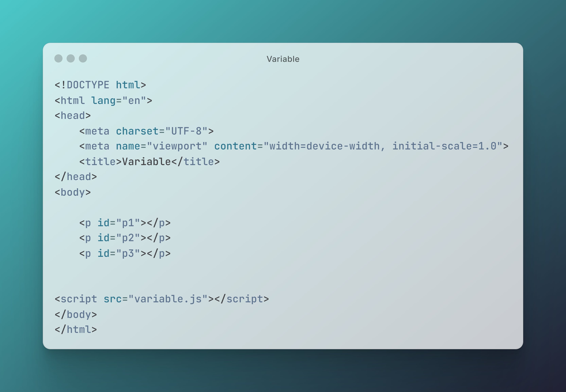Click the lang attribute in html tag
This screenshot has height=392, width=566.
(x=103, y=101)
